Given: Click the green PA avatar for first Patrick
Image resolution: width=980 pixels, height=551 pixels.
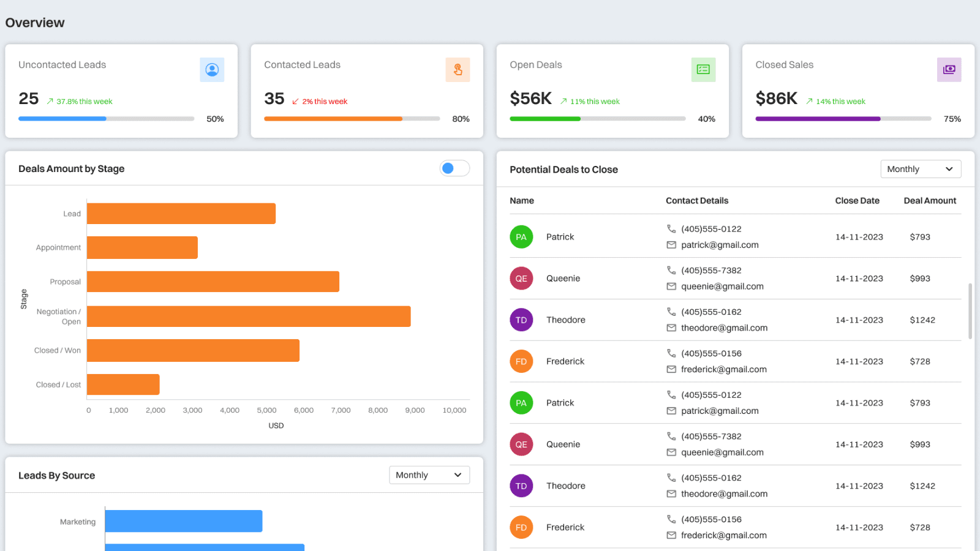Looking at the screenshot, I should click(x=521, y=237).
